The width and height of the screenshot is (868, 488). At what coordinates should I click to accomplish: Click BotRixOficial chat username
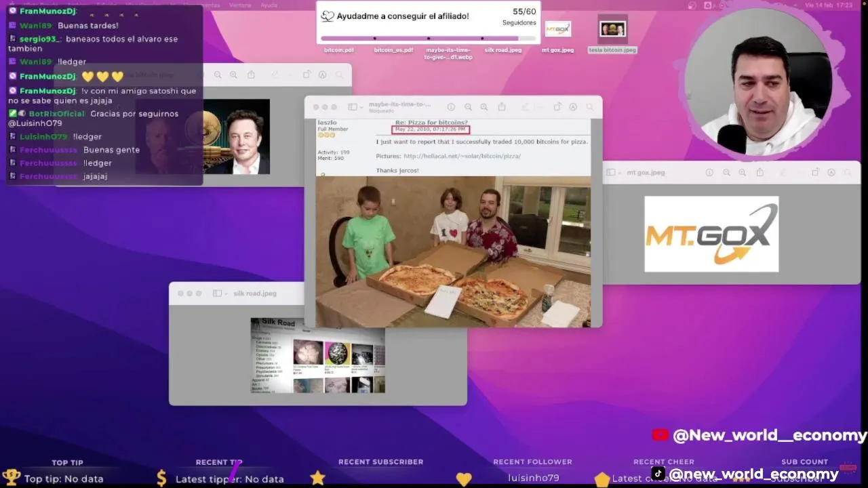pos(56,114)
